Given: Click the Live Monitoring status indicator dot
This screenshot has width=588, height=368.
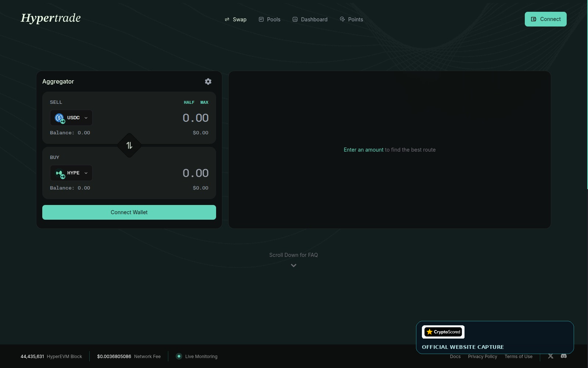Looking at the screenshot, I should (179, 356).
